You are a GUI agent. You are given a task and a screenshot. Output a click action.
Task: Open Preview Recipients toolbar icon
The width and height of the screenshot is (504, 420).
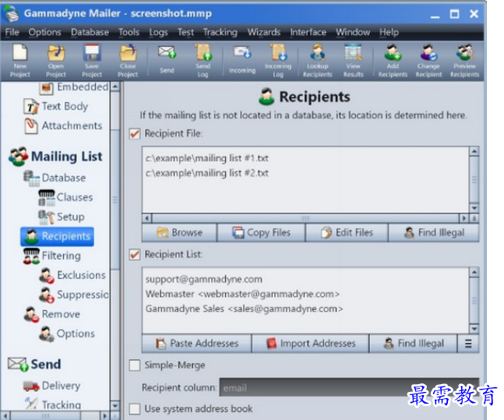coord(465,61)
